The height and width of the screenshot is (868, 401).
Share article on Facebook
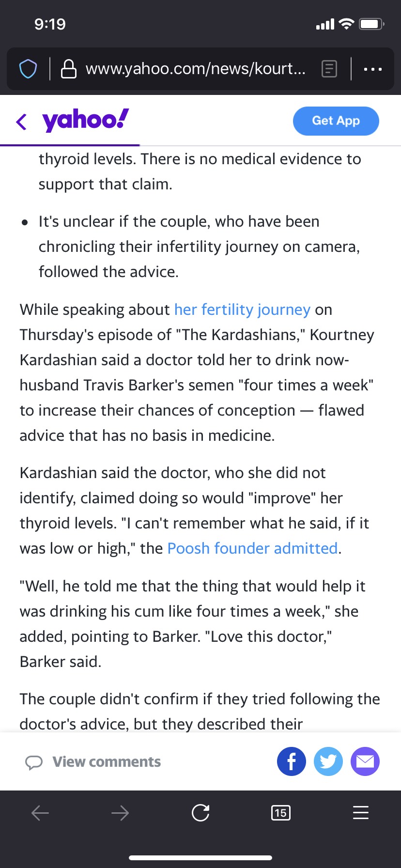[x=292, y=761]
